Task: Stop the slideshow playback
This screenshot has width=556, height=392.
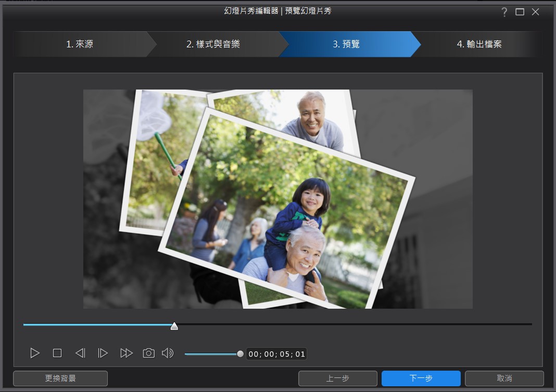Action: (57, 353)
